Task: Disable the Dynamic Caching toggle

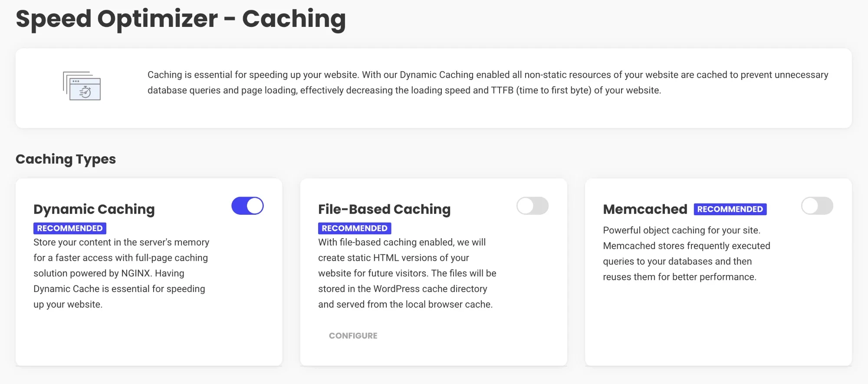Action: [x=247, y=206]
